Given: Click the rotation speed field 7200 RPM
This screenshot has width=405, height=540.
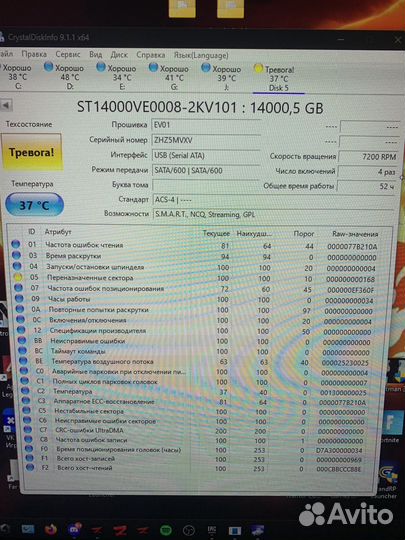Looking at the screenshot, I should point(368,157).
